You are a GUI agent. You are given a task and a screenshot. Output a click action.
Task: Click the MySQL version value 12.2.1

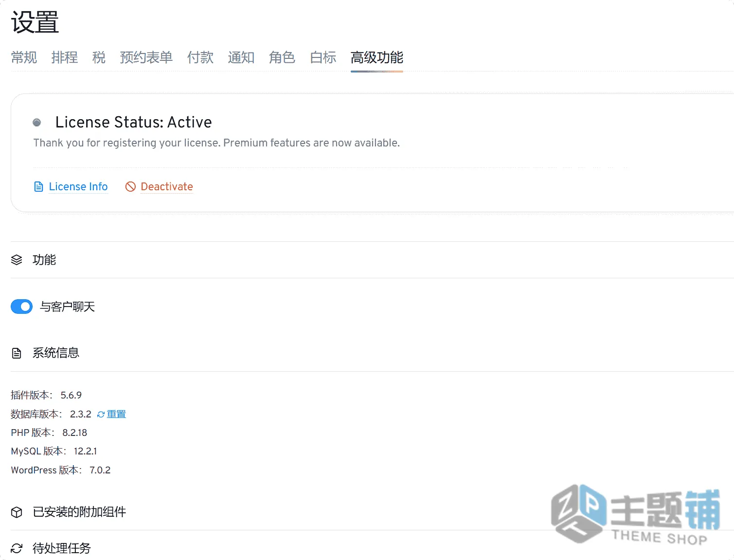tap(86, 452)
